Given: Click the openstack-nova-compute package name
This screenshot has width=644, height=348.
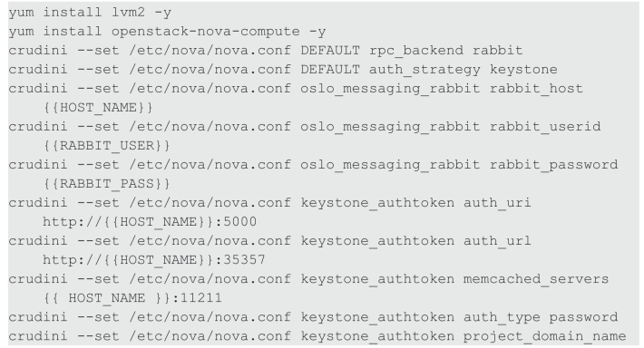Looking at the screenshot, I should (205, 32).
